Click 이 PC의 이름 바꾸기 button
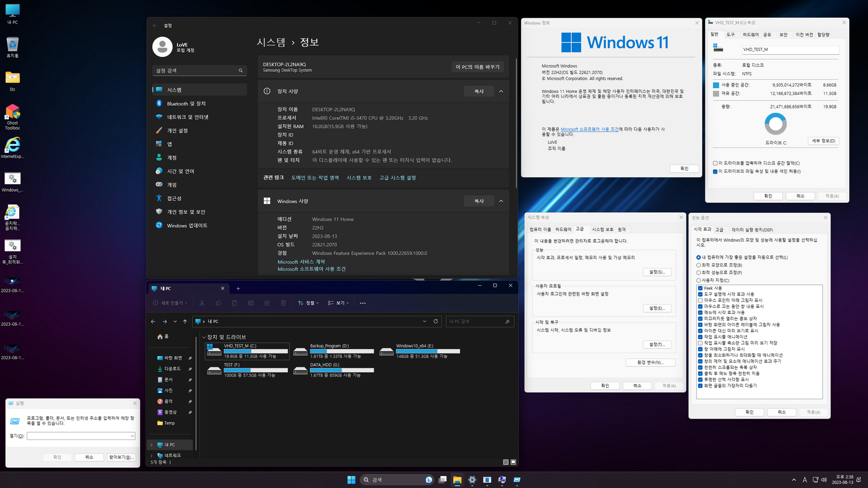Image resolution: width=868 pixels, height=488 pixels. click(477, 67)
